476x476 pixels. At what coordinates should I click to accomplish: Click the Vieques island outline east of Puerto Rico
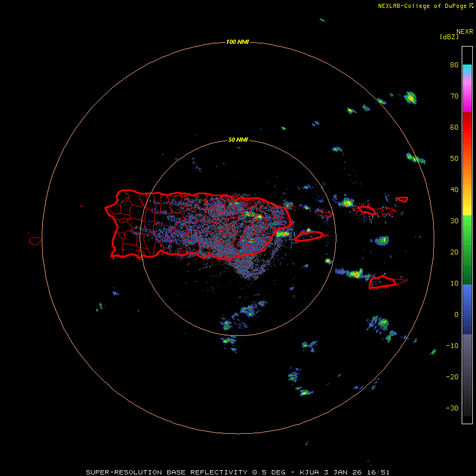coord(309,236)
